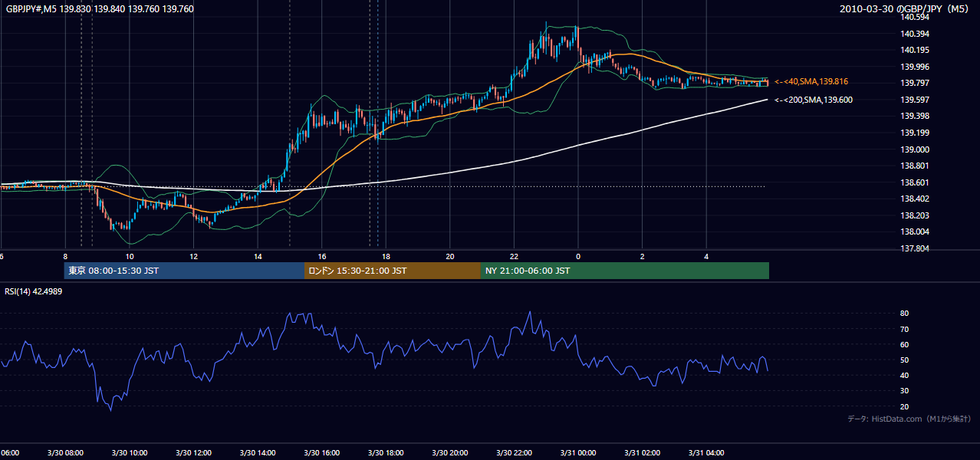Click hour tick 22 under the price chart

point(514,256)
